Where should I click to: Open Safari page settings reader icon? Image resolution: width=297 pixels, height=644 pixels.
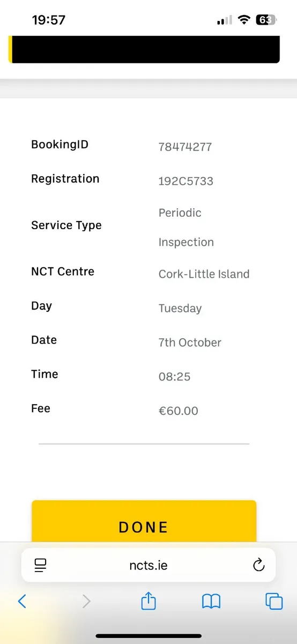[41, 565]
